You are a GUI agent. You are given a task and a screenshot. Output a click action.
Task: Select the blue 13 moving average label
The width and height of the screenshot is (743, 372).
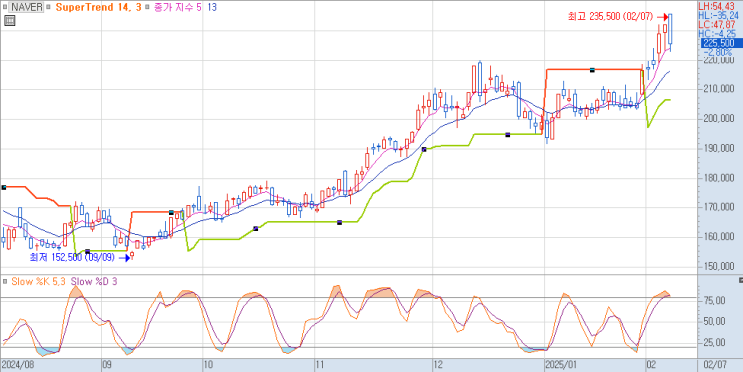coord(212,7)
